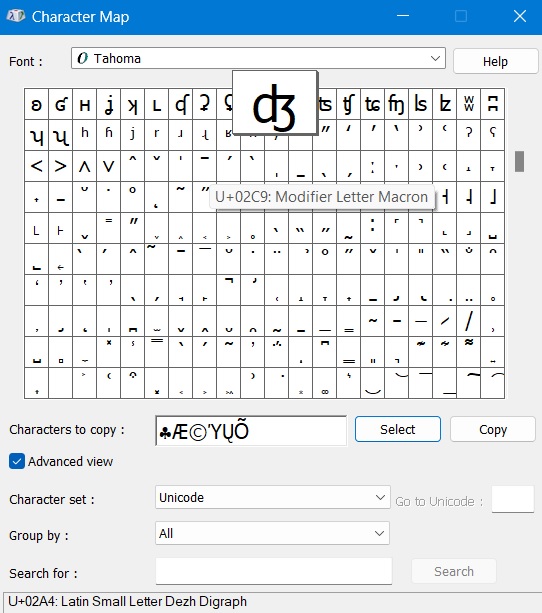Select the down arrowhead modifier character
Image resolution: width=542 pixels, height=613 pixels.
[x=109, y=166]
